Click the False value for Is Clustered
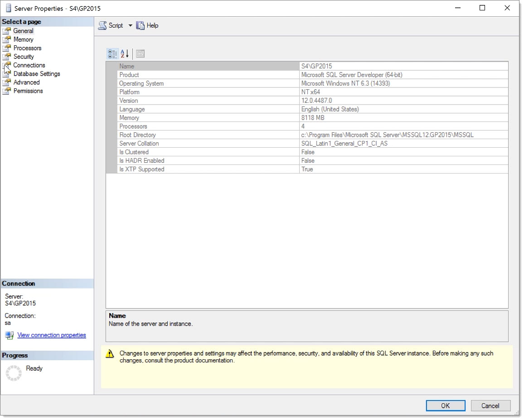The image size is (524, 420). (308, 152)
